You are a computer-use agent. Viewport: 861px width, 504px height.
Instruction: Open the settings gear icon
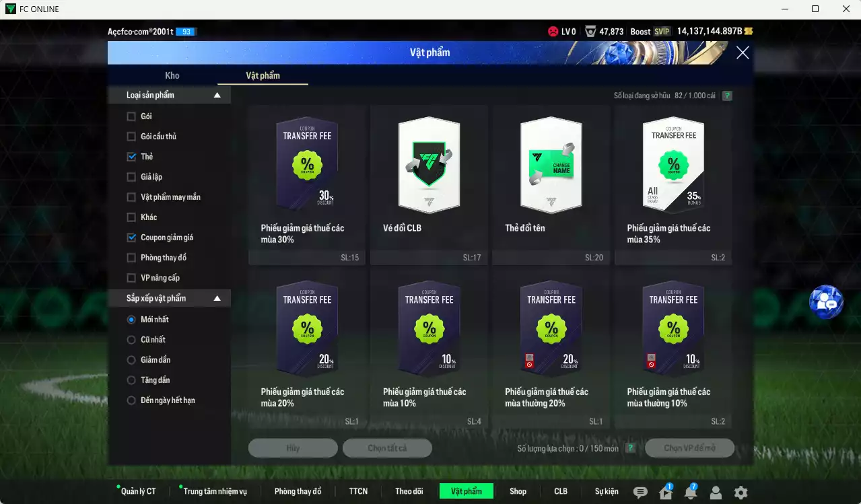pos(741,493)
